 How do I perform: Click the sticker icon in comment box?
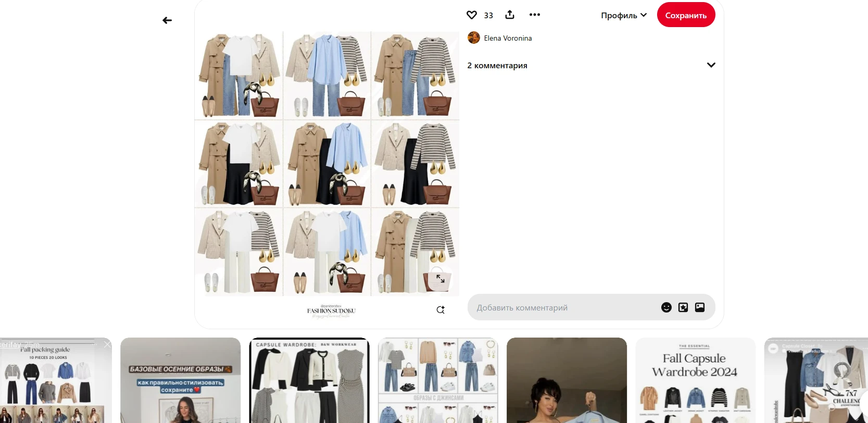point(683,307)
